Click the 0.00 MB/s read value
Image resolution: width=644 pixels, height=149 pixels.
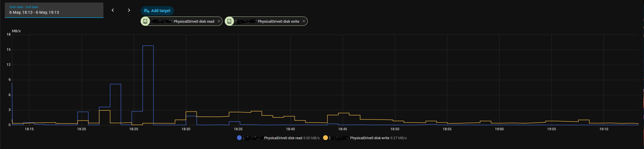point(312,138)
